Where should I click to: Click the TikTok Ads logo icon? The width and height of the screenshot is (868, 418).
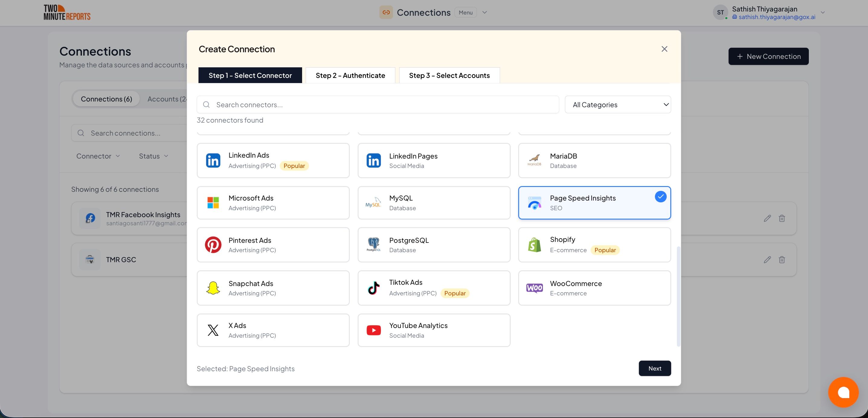click(x=373, y=288)
